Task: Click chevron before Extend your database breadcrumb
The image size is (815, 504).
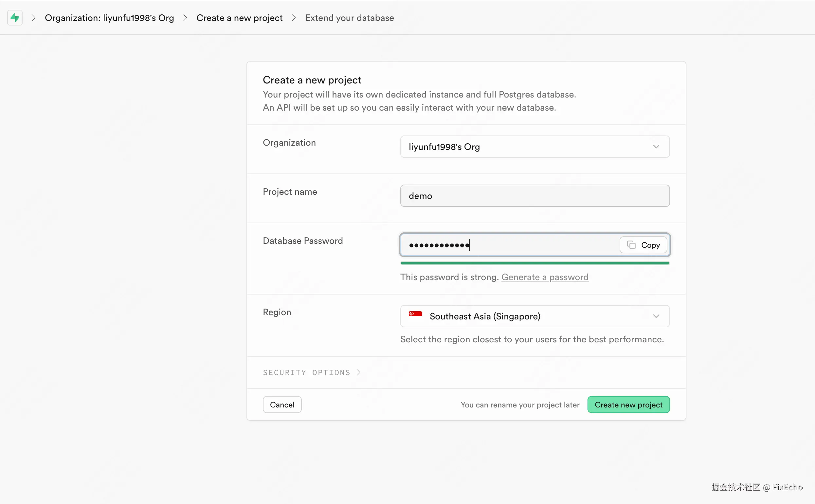Action: tap(294, 18)
